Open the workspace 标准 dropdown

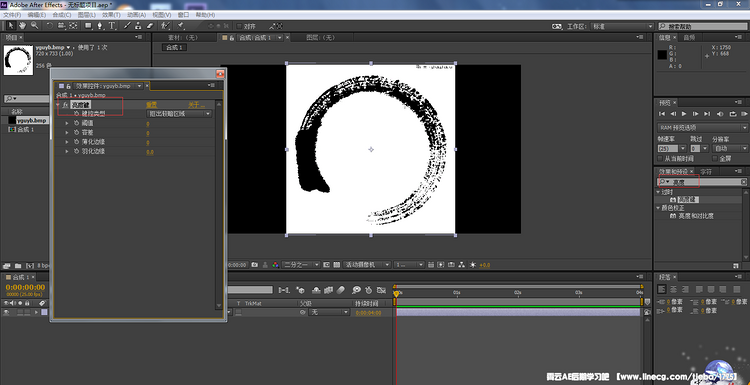pyautogui.click(x=622, y=26)
